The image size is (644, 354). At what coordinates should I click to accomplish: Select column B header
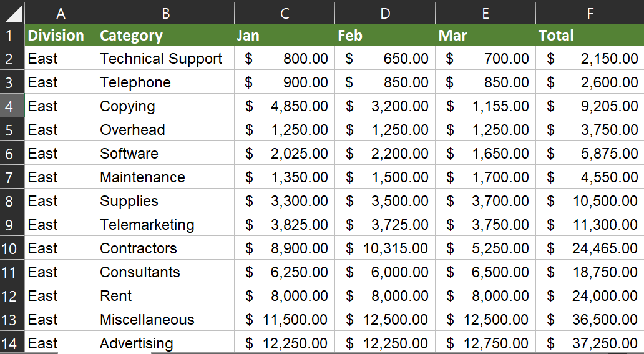[x=165, y=12]
